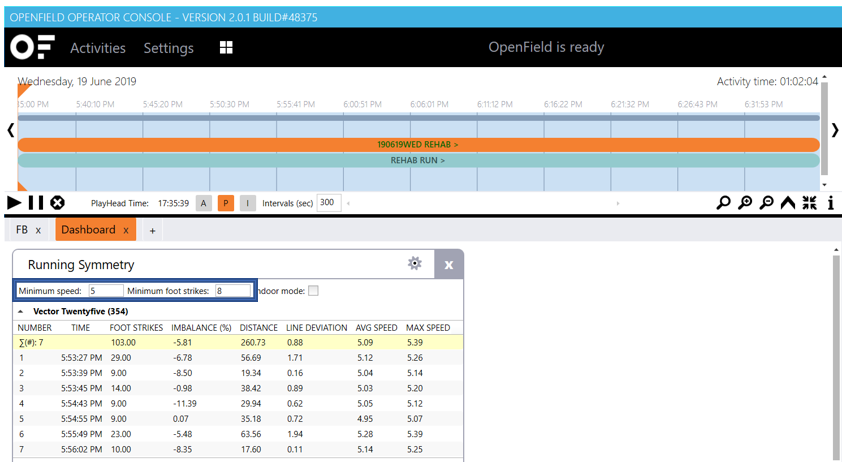Click the Minimum foot strikes input field
Viewport: 842px width, 468px height.
pos(233,291)
